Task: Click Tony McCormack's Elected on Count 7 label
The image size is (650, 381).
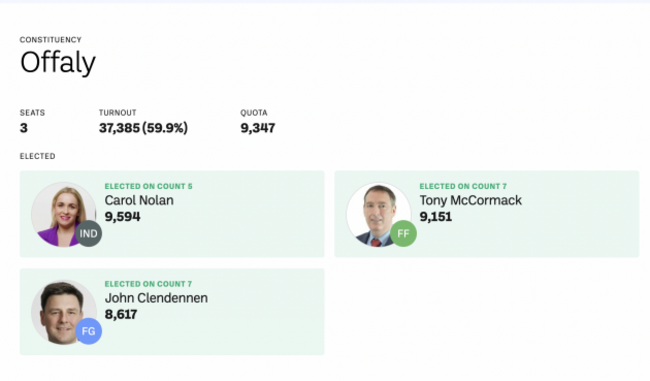Action: [x=463, y=187]
